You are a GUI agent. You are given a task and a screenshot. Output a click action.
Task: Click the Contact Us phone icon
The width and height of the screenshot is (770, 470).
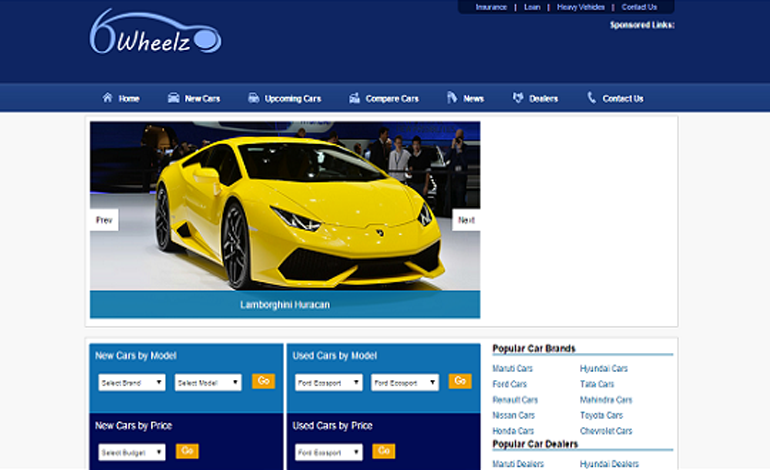(x=591, y=97)
